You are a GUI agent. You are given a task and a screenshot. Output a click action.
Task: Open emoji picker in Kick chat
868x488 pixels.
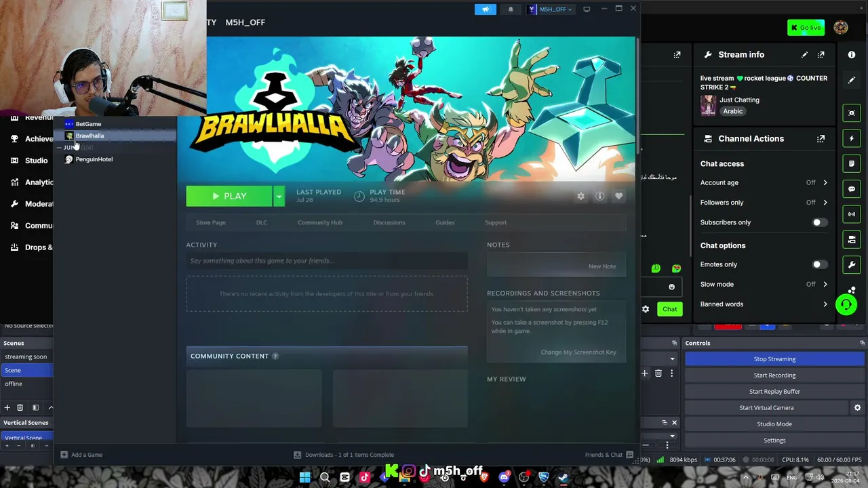click(671, 287)
